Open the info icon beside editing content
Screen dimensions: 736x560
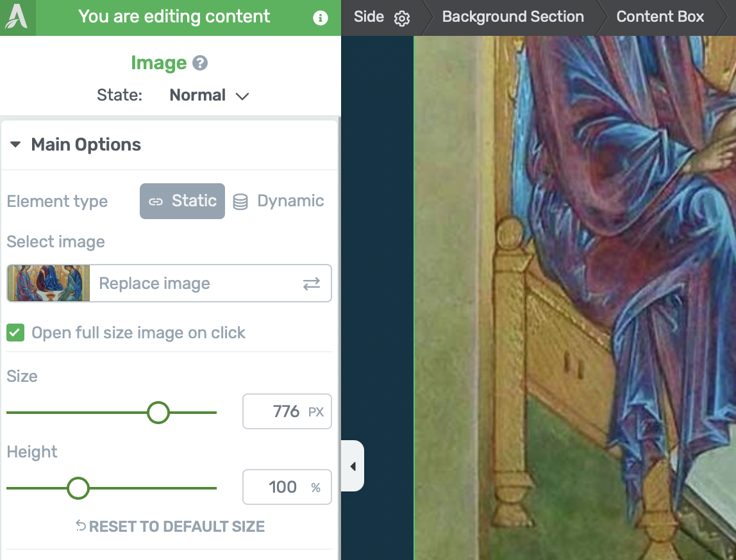click(320, 18)
